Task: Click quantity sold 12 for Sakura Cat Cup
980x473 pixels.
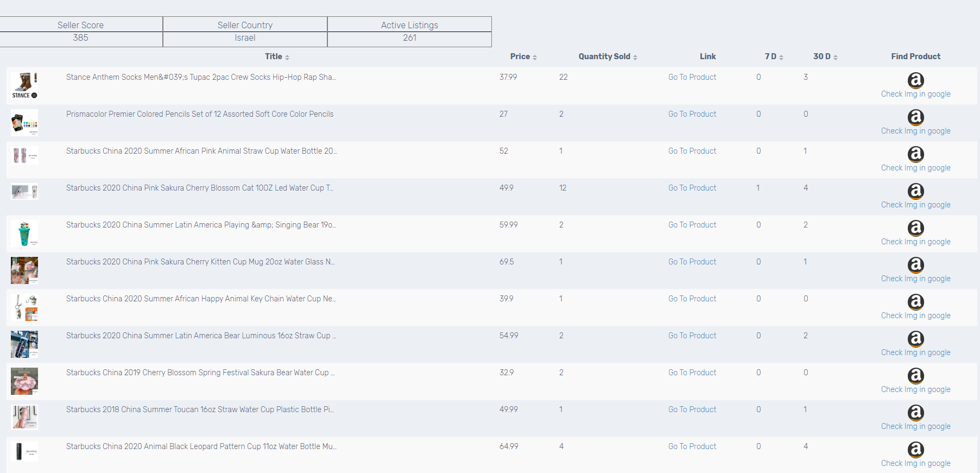Action: pos(562,188)
